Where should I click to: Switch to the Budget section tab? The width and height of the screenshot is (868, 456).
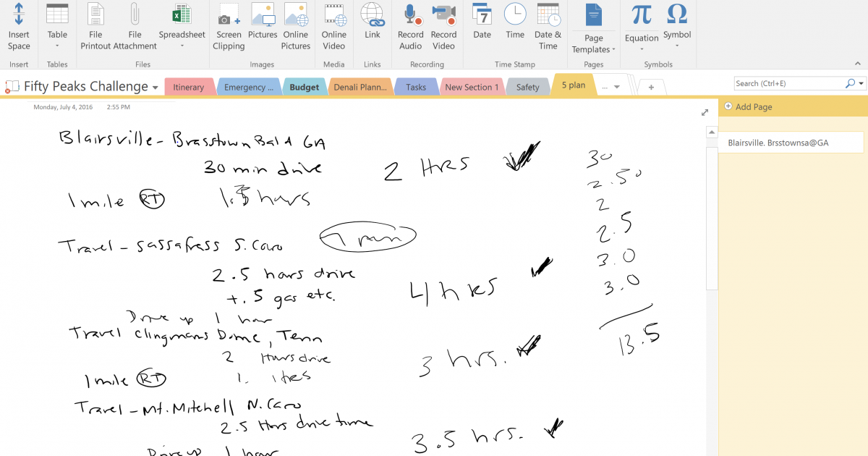coord(304,86)
